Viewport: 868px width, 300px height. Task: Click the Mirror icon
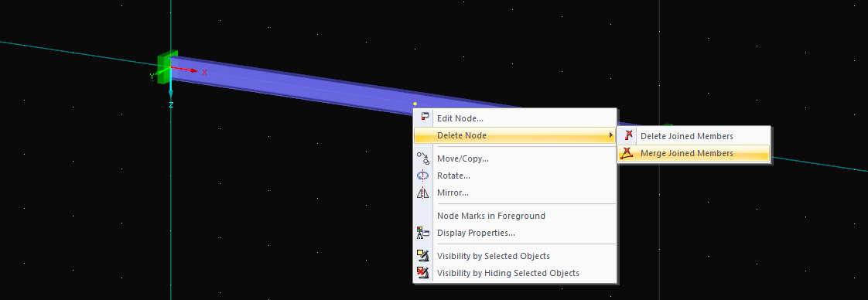point(423,193)
